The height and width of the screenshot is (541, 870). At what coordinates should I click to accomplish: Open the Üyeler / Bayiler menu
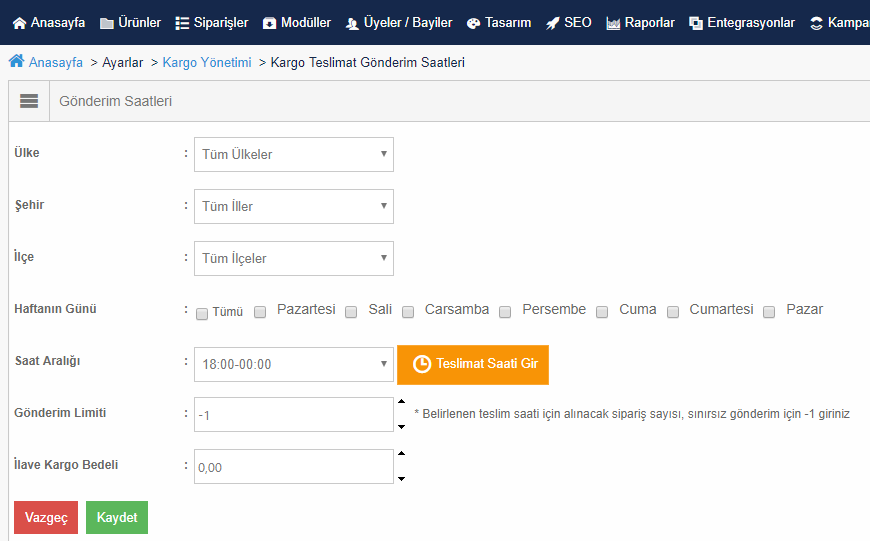(x=399, y=23)
